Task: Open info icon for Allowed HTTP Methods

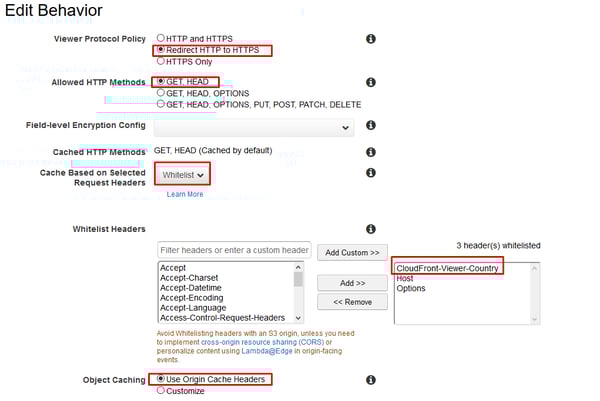Action: [x=370, y=82]
